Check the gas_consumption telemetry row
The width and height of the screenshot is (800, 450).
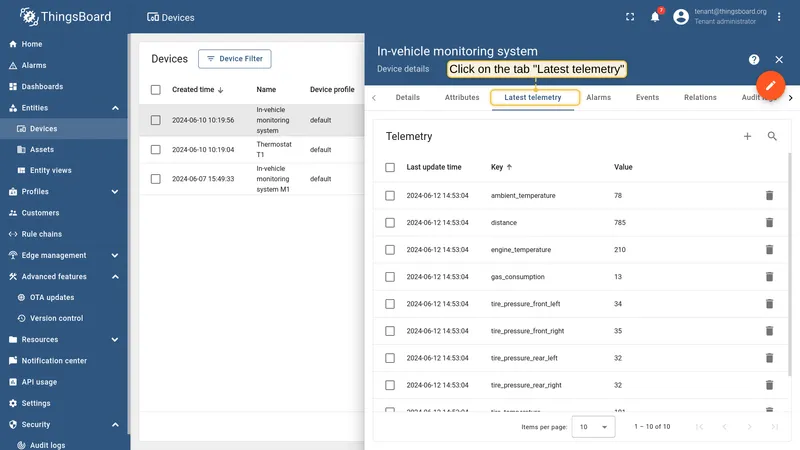(x=390, y=277)
